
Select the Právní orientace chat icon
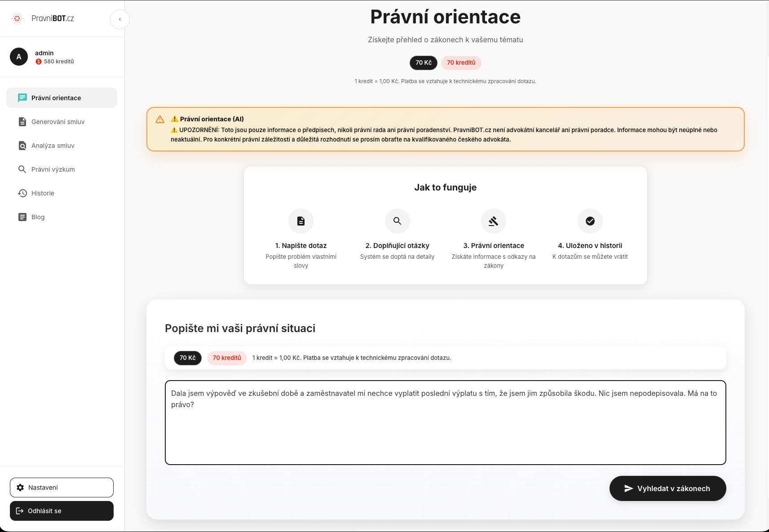click(x=22, y=98)
